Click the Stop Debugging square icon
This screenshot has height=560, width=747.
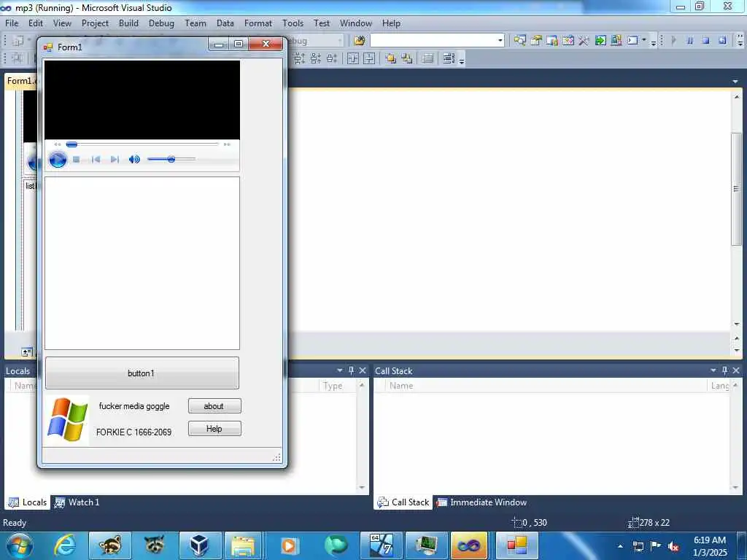point(706,41)
